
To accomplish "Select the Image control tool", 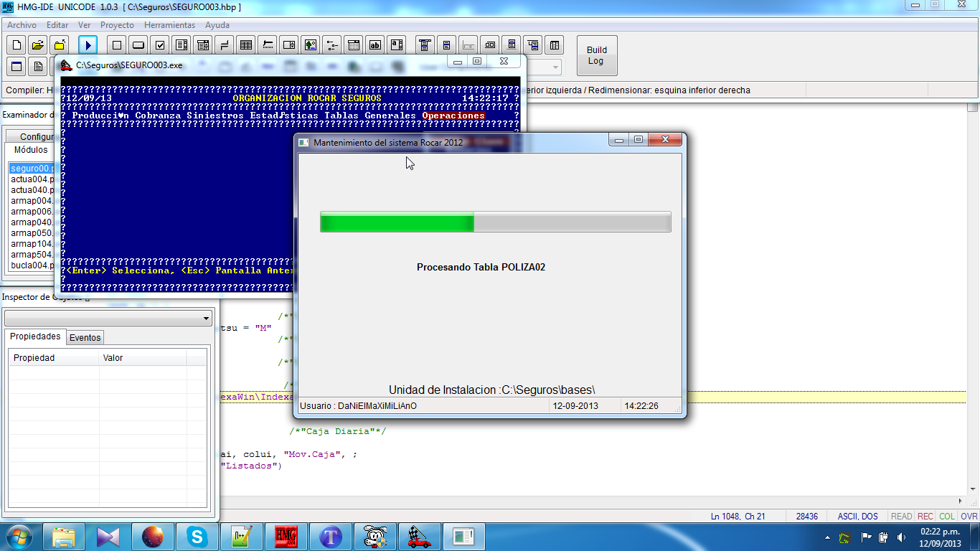I will point(310,45).
